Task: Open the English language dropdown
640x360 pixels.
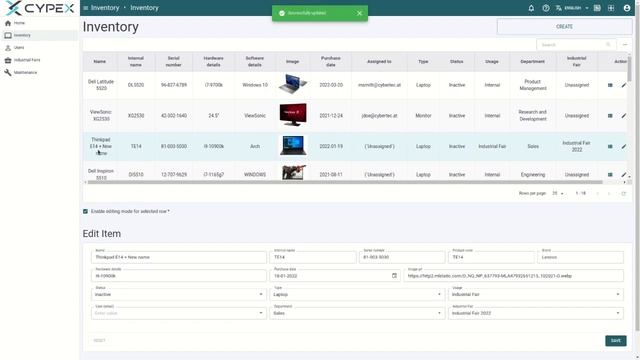Action: pyautogui.click(x=577, y=8)
